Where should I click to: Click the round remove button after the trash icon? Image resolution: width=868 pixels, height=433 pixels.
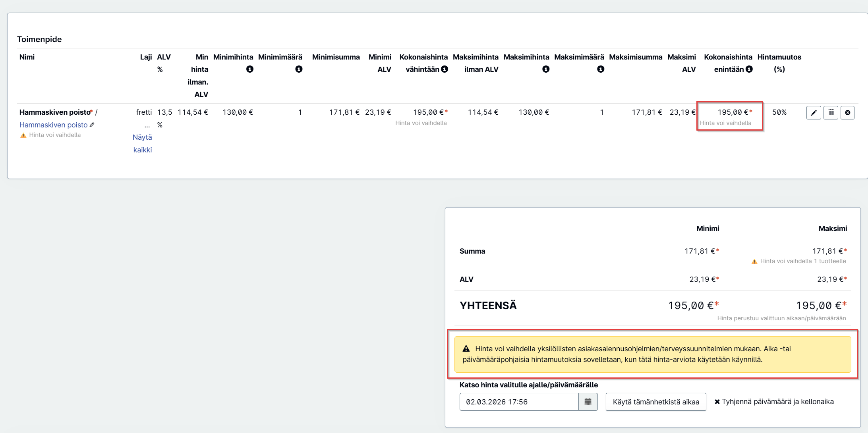847,113
